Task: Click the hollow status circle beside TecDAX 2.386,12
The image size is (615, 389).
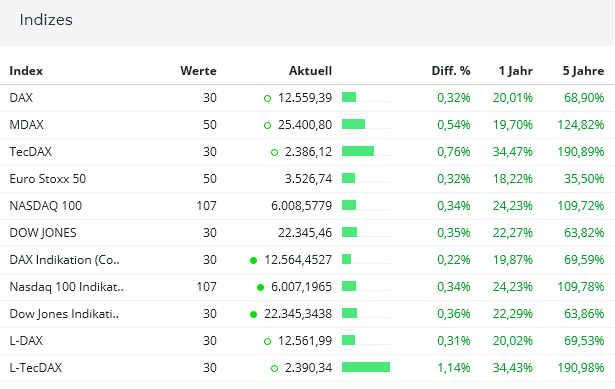Action: (x=275, y=153)
